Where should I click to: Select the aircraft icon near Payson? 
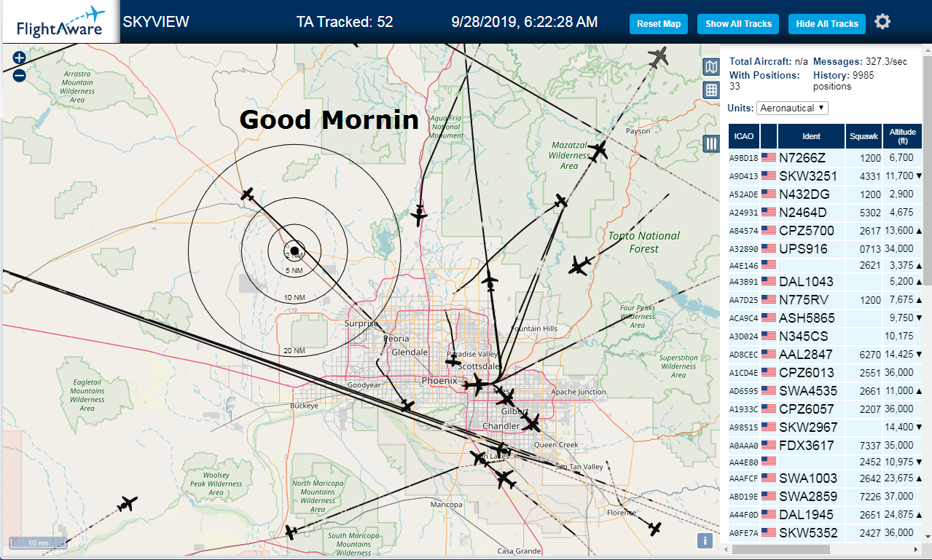(598, 151)
